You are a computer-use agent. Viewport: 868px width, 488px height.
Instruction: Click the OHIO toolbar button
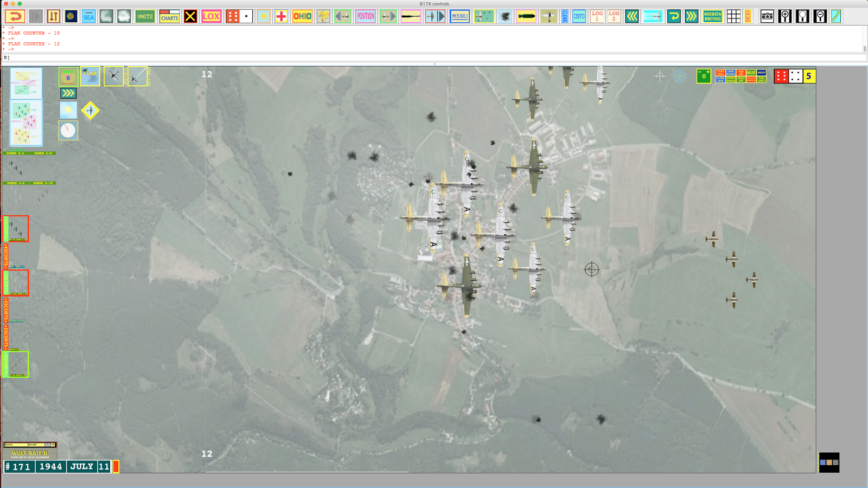pos(302,16)
